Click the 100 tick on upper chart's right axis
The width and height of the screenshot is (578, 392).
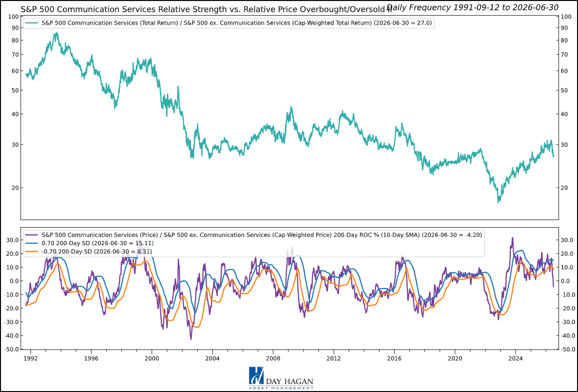coord(566,17)
